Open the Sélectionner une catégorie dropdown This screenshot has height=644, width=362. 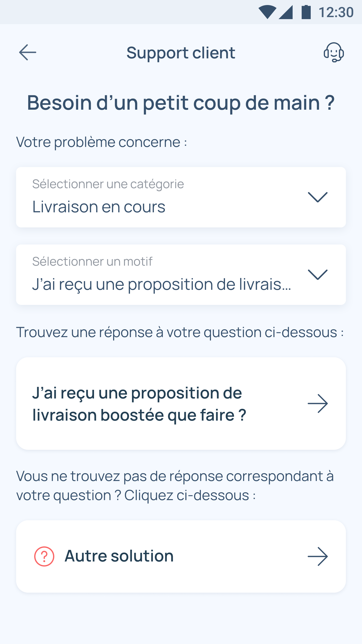click(x=181, y=197)
